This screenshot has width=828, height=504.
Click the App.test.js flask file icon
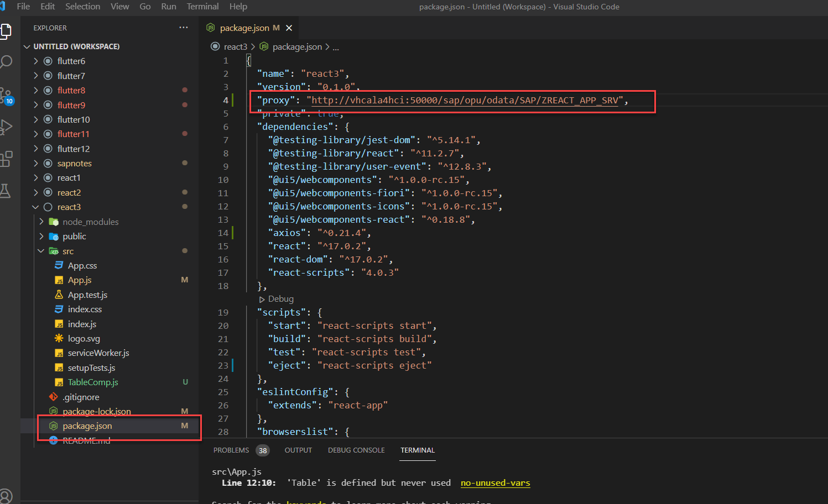(59, 295)
